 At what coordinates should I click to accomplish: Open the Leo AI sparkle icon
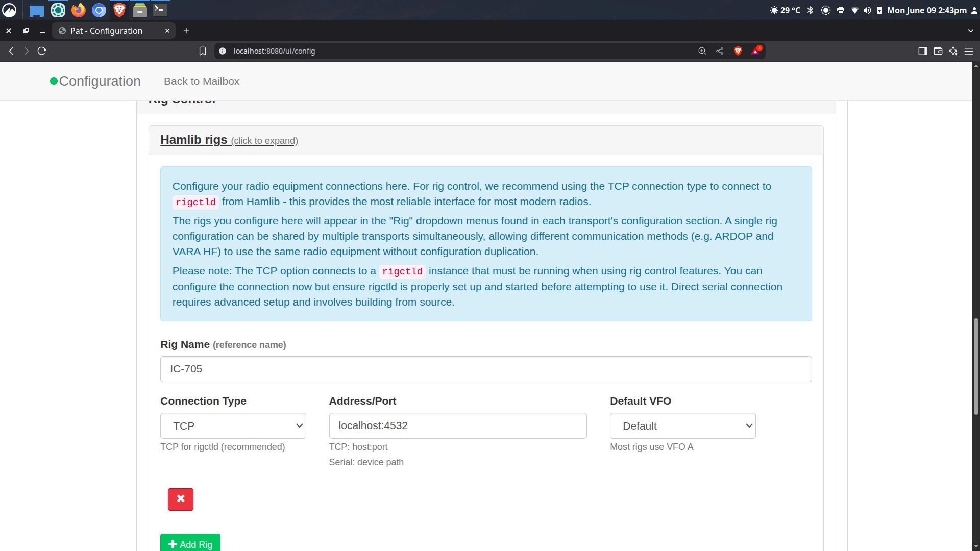point(953,51)
